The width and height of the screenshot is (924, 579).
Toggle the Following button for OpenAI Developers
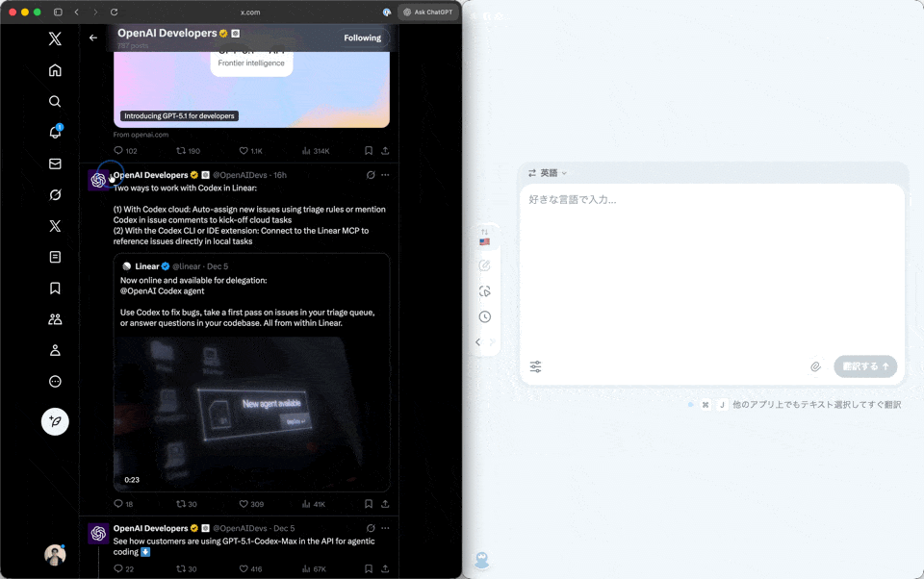tap(363, 38)
